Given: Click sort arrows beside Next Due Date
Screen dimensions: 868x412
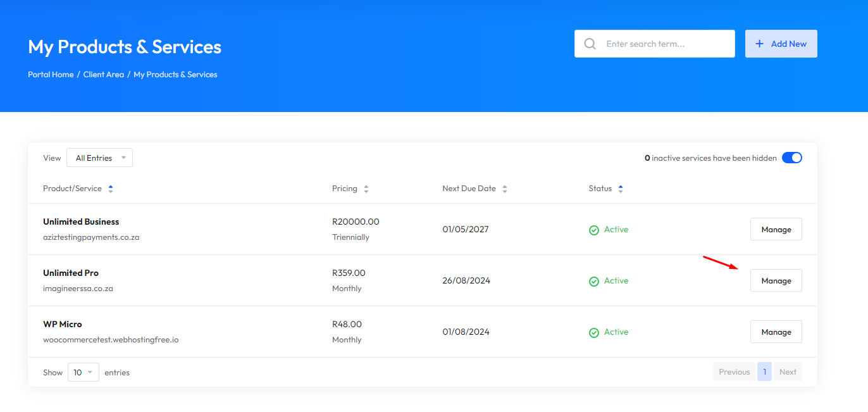Looking at the screenshot, I should tap(504, 189).
